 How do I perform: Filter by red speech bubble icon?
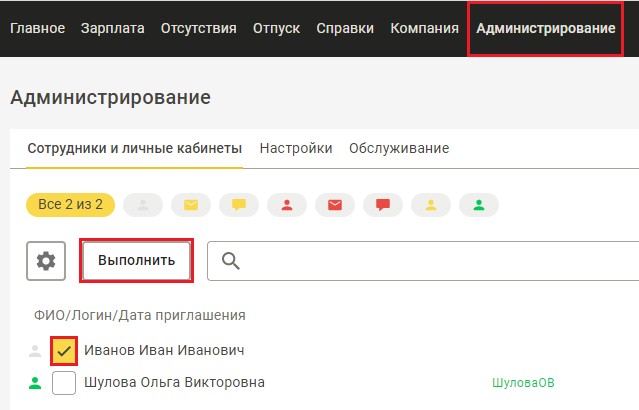point(383,205)
